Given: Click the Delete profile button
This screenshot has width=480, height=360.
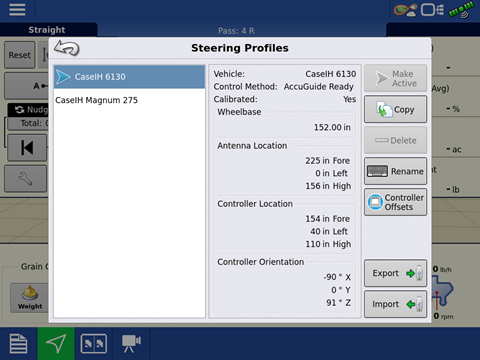Looking at the screenshot, I should pyautogui.click(x=395, y=140).
